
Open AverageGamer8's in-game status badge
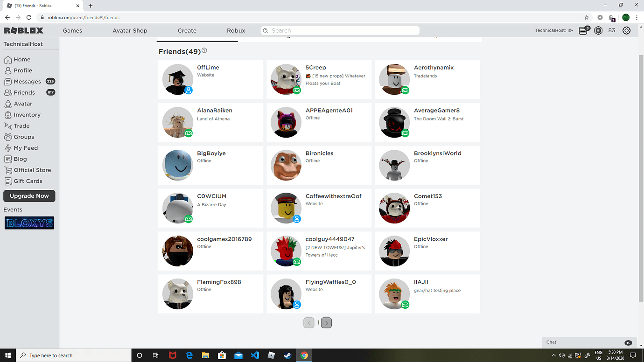point(405,133)
